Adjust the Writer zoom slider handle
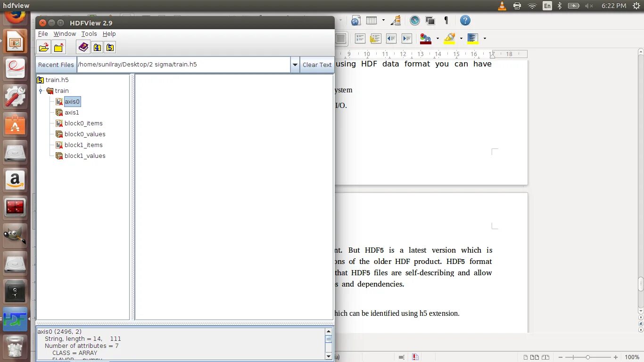 (587, 357)
